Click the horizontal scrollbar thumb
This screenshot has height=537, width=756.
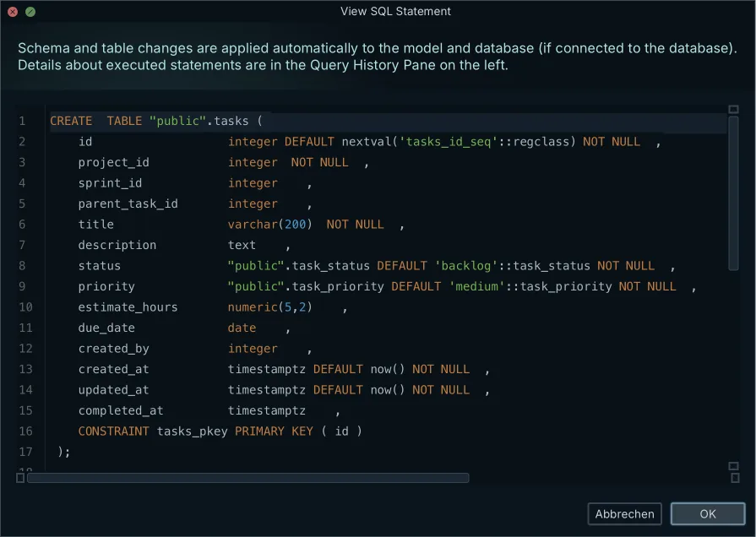point(247,478)
